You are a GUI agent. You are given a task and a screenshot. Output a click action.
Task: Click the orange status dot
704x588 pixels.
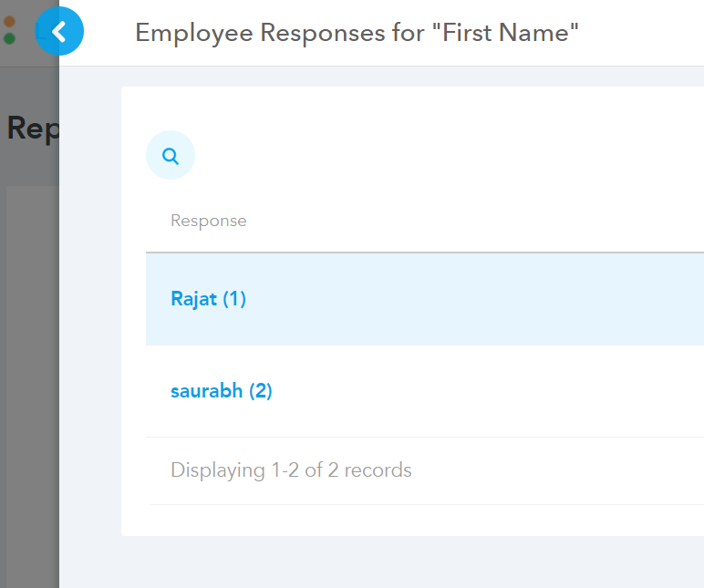9,21
